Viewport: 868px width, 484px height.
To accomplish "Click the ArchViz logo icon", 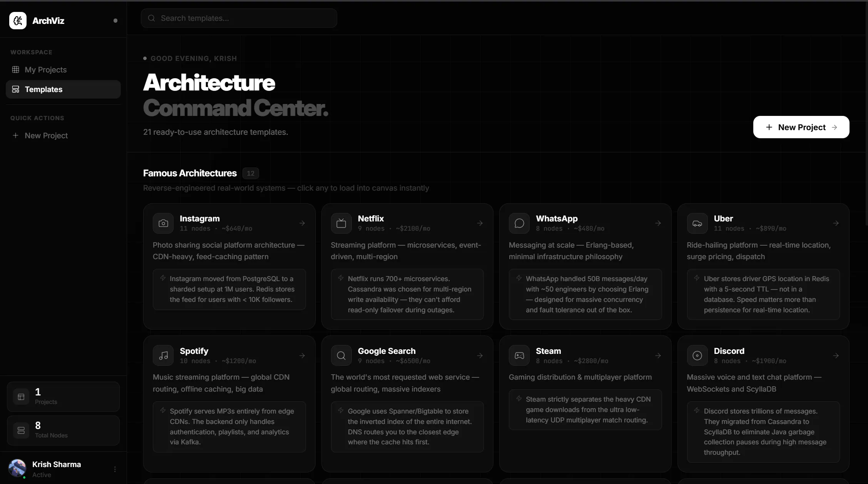I will coord(18,20).
